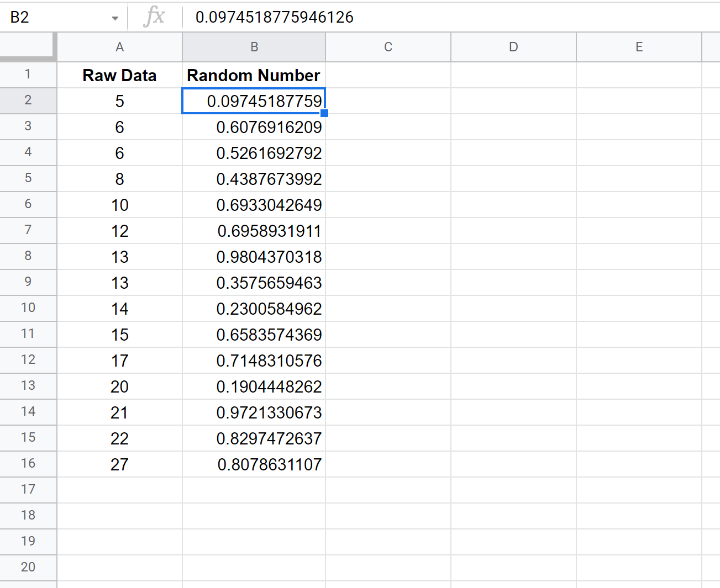Viewport: 720px width, 588px height.
Task: Select row 1 header
Action: (x=28, y=75)
